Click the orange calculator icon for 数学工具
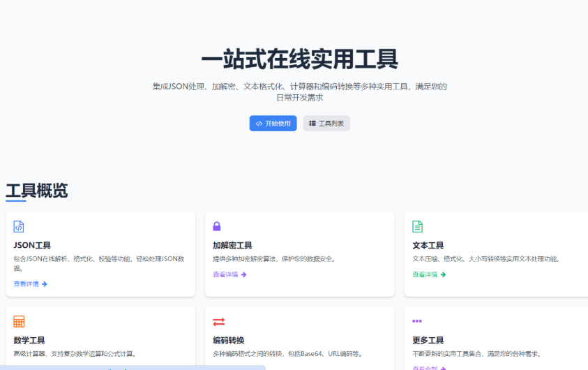 pyautogui.click(x=19, y=322)
